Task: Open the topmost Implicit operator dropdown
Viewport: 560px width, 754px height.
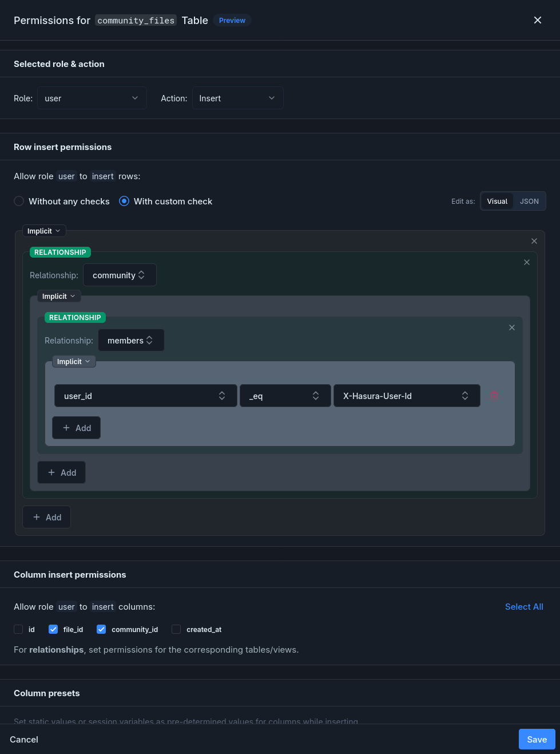Action: point(44,231)
